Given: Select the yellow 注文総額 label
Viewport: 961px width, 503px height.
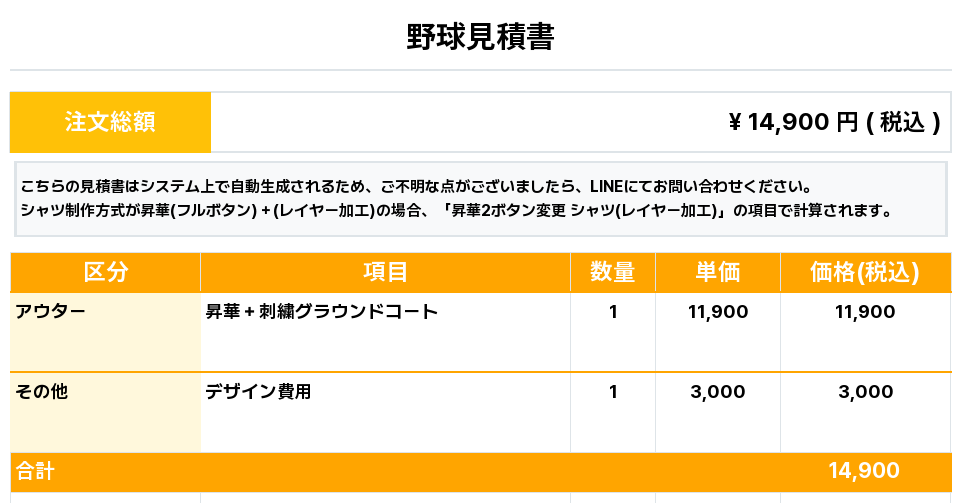Looking at the screenshot, I should (x=110, y=122).
